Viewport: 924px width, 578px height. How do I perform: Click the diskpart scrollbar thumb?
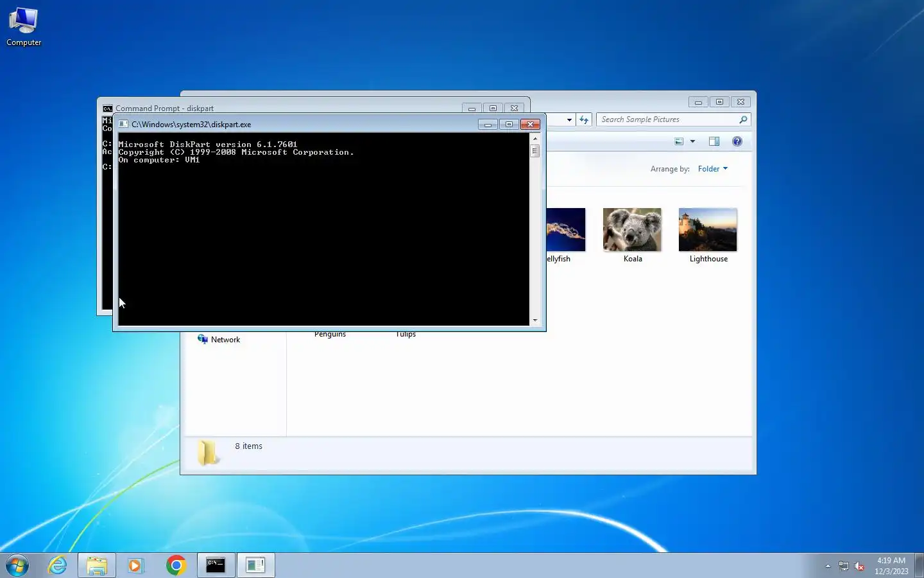[x=535, y=151]
